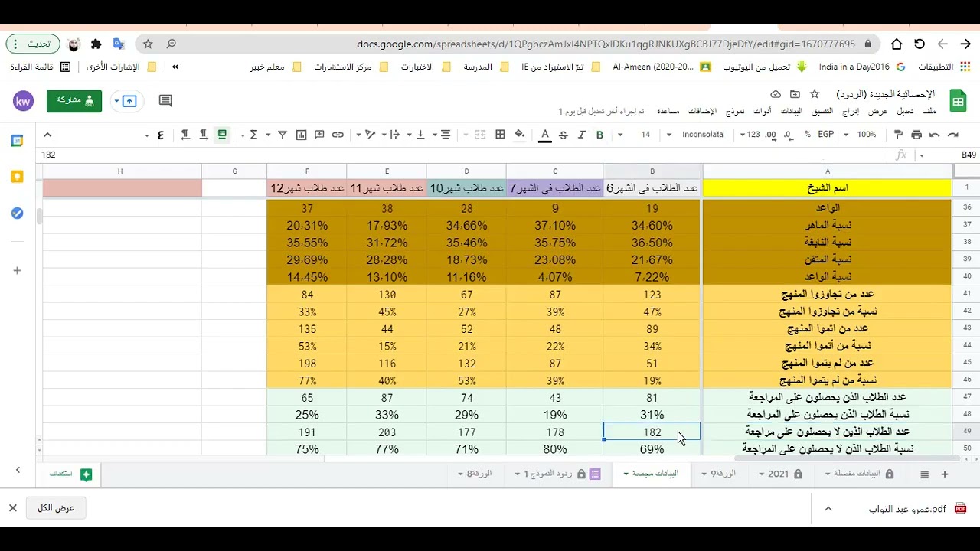
Task: Open text rotation dropdown
Action: [367, 135]
